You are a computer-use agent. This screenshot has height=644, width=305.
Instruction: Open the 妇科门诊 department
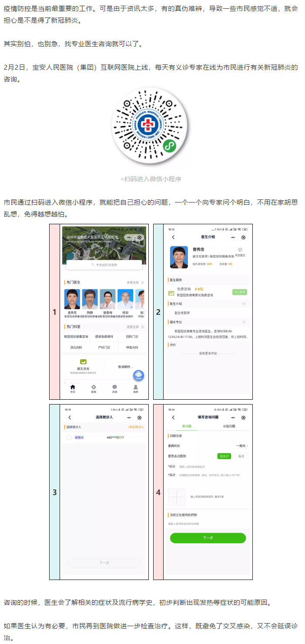point(132,337)
